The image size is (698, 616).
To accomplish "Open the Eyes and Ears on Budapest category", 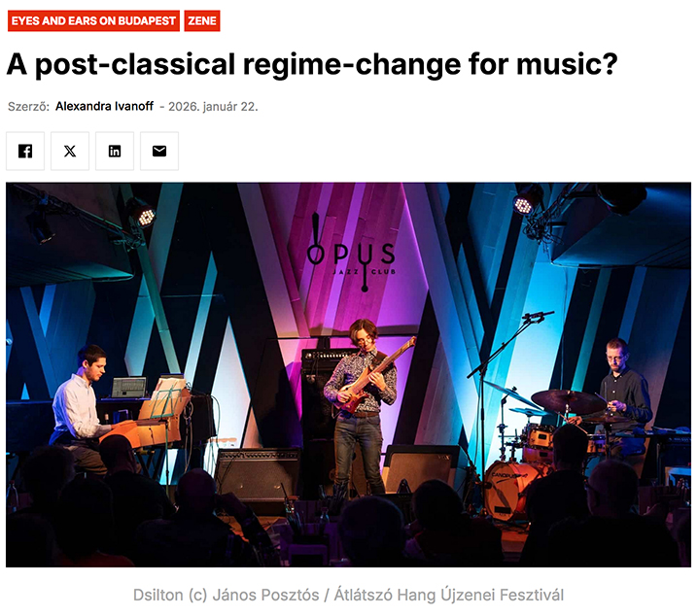I will tap(93, 21).
